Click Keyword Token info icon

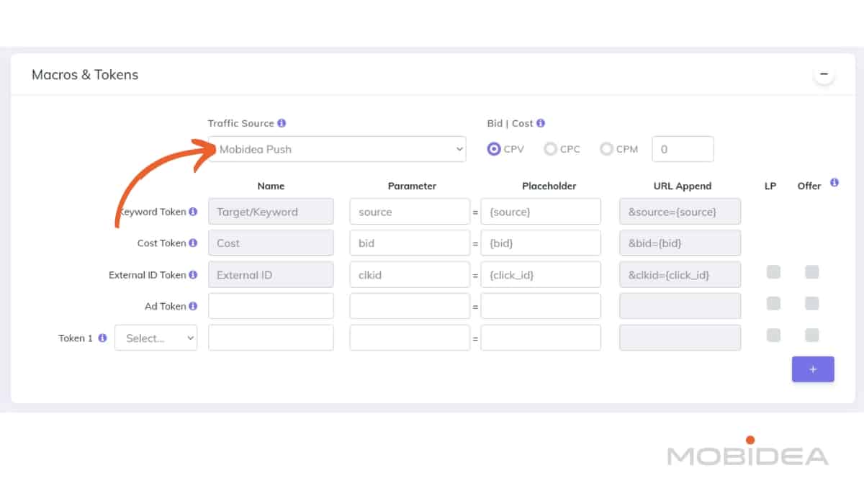click(x=193, y=212)
